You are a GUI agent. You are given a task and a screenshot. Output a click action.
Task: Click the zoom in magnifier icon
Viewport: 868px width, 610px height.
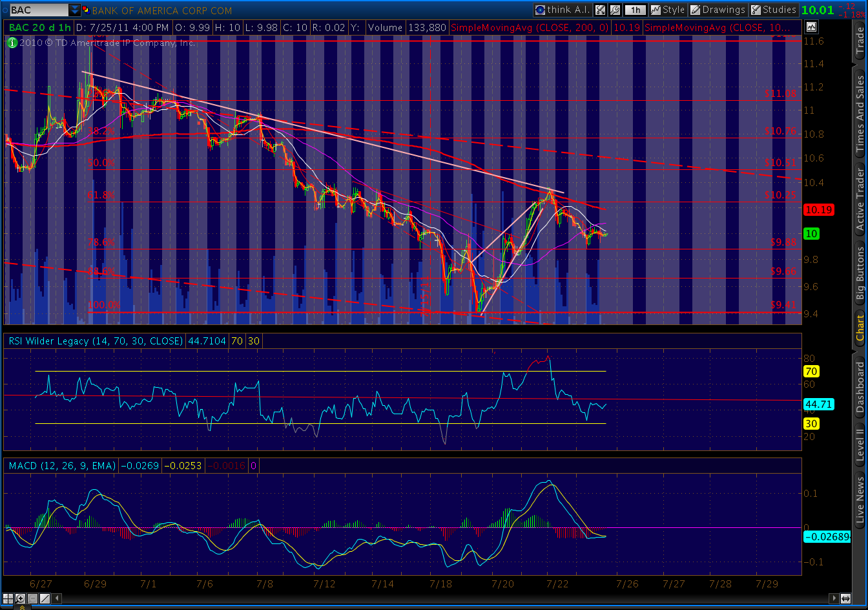pos(20,598)
